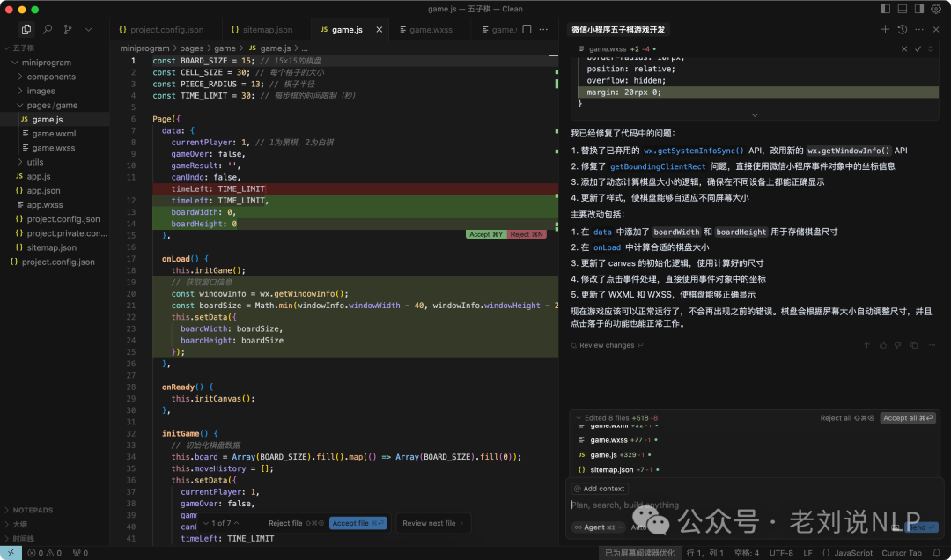Screen dimensions: 951x560
Task: Expand the game.wxss code block fully
Action: [931, 49]
